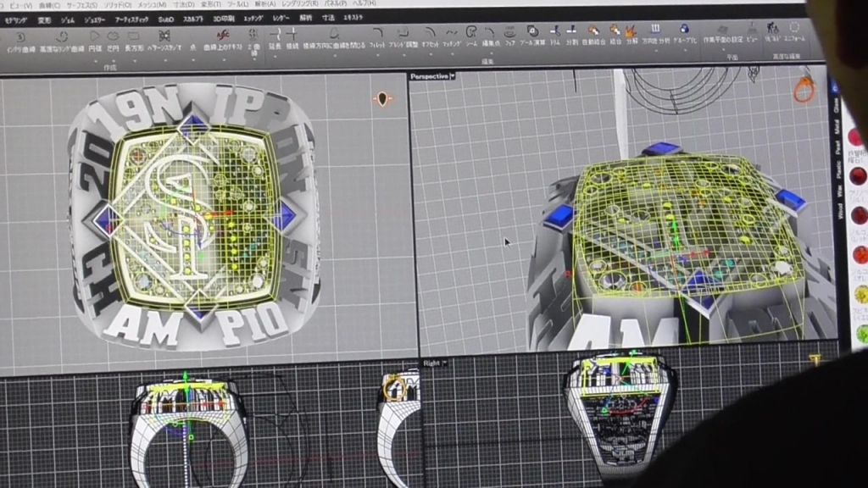Select the グループ化 group tool

[x=685, y=33]
